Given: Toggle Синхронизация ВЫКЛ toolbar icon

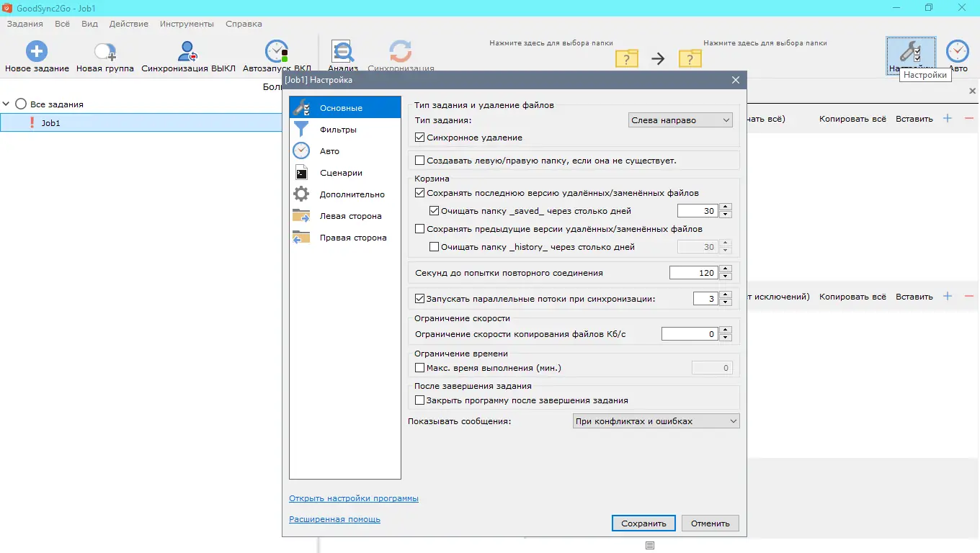Looking at the screenshot, I should point(187,50).
